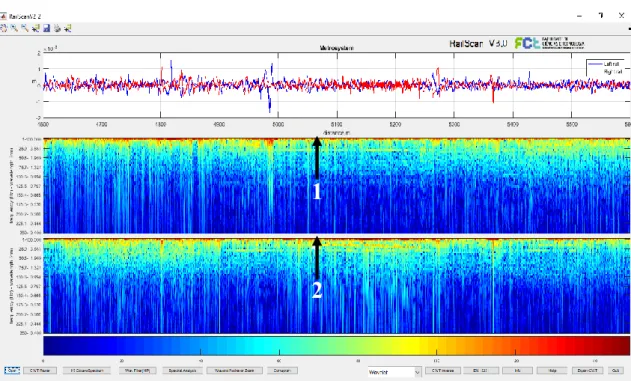Image resolution: width=631 pixels, height=381 pixels.
Task: Click the button right of CWT Raster
Action: coord(87,371)
